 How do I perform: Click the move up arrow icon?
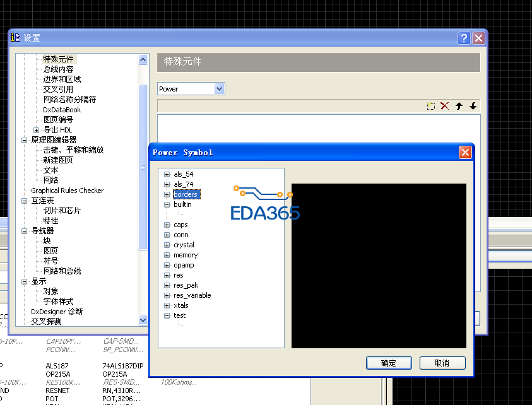tap(459, 106)
